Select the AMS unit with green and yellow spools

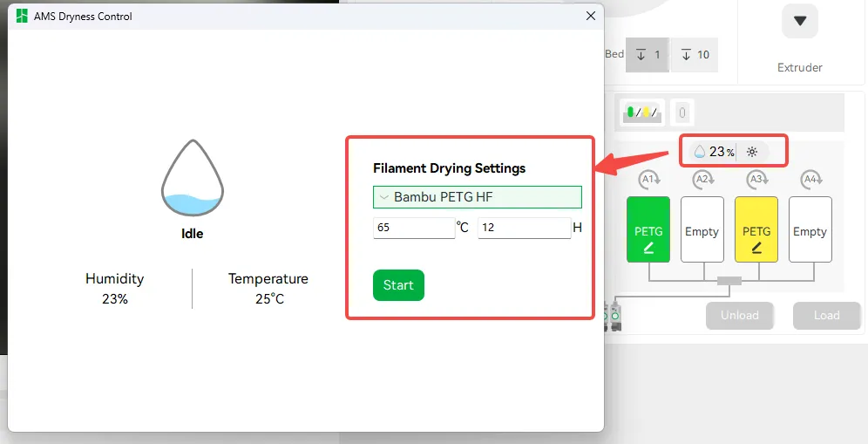point(642,113)
